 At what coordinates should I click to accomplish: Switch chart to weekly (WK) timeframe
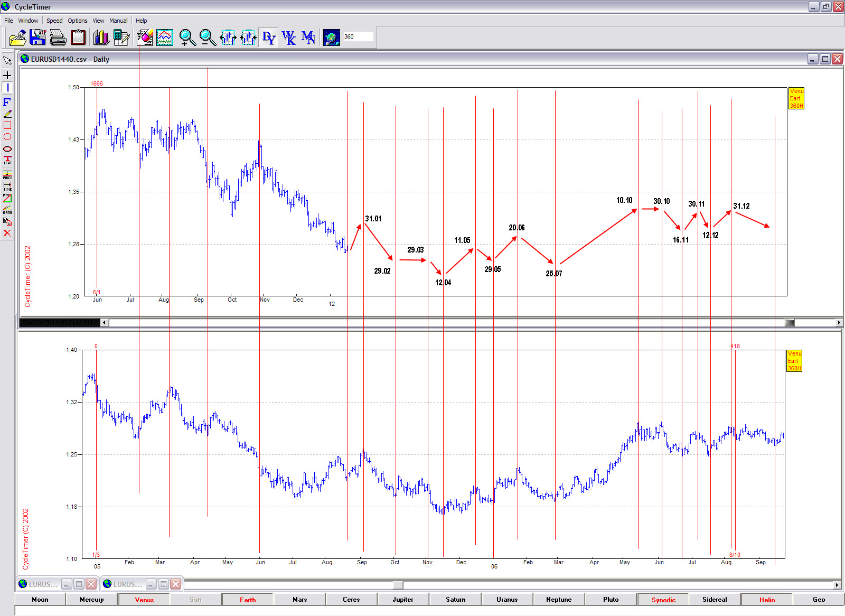tap(288, 38)
